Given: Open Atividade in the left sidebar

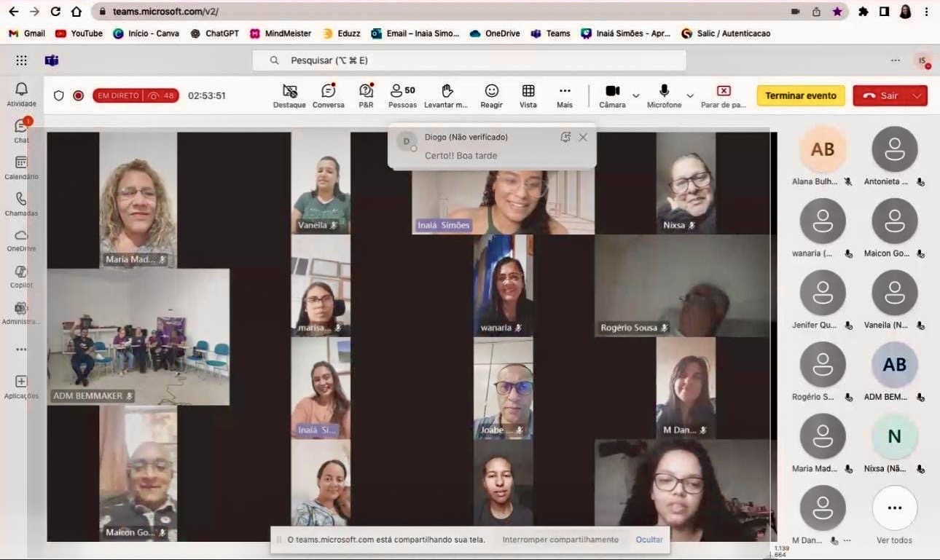Looking at the screenshot, I should [21, 94].
